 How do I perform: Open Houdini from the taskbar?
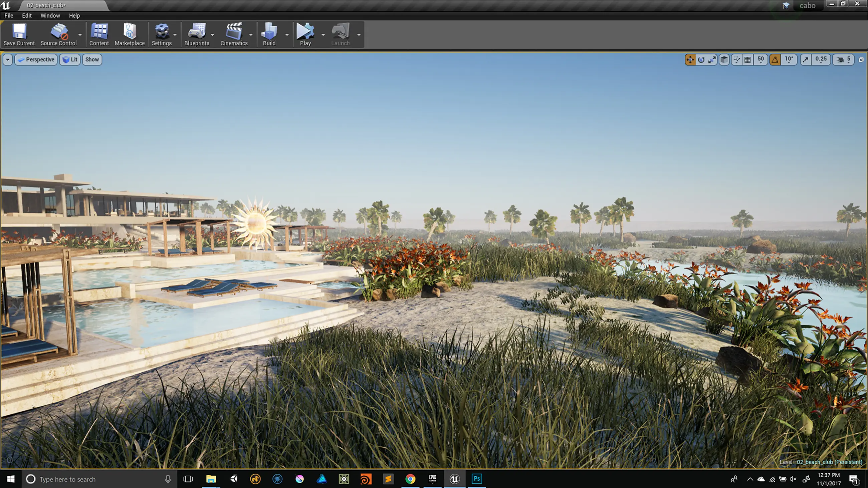coord(366,479)
